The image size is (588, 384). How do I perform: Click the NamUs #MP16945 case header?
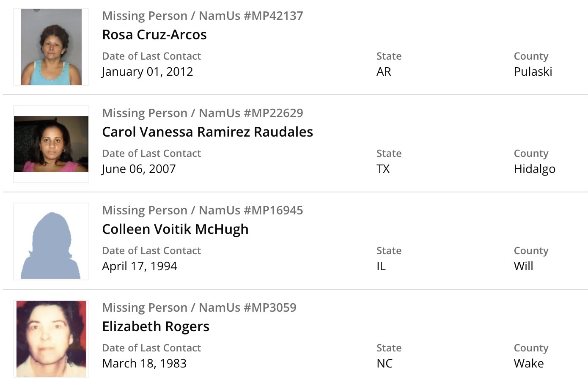point(202,211)
